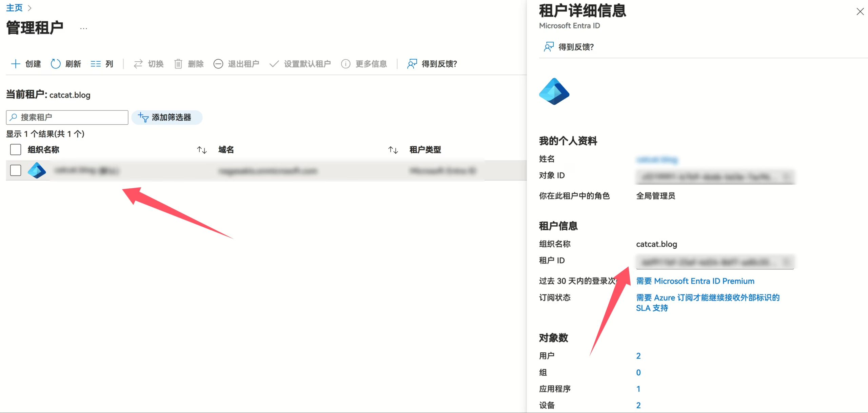Click the toolbar 得到反馈 feedback icon

pyautogui.click(x=412, y=64)
